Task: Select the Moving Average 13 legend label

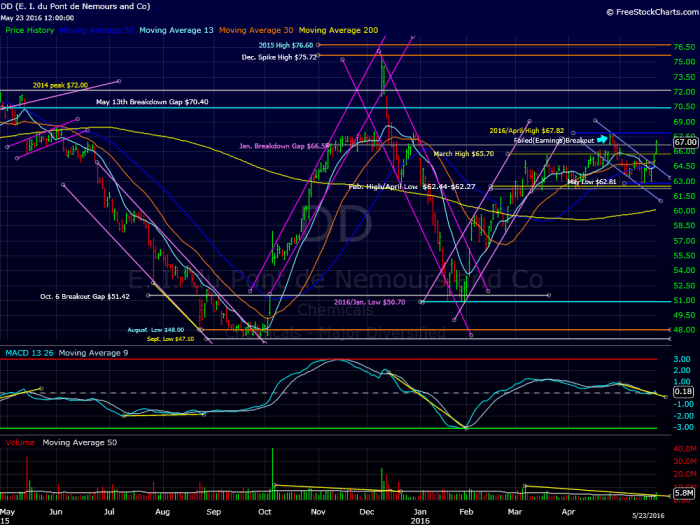Action: [176, 30]
